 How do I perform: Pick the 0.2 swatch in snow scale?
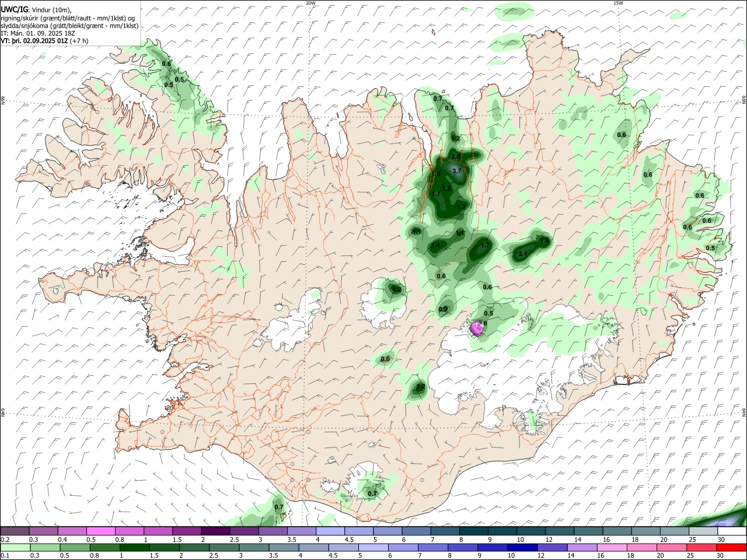(15, 531)
